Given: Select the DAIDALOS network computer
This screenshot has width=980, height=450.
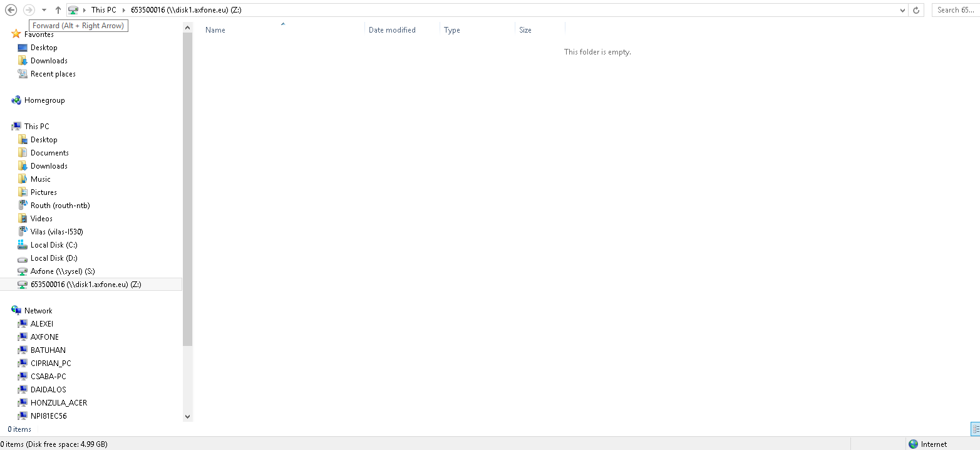Looking at the screenshot, I should pyautogui.click(x=48, y=390).
